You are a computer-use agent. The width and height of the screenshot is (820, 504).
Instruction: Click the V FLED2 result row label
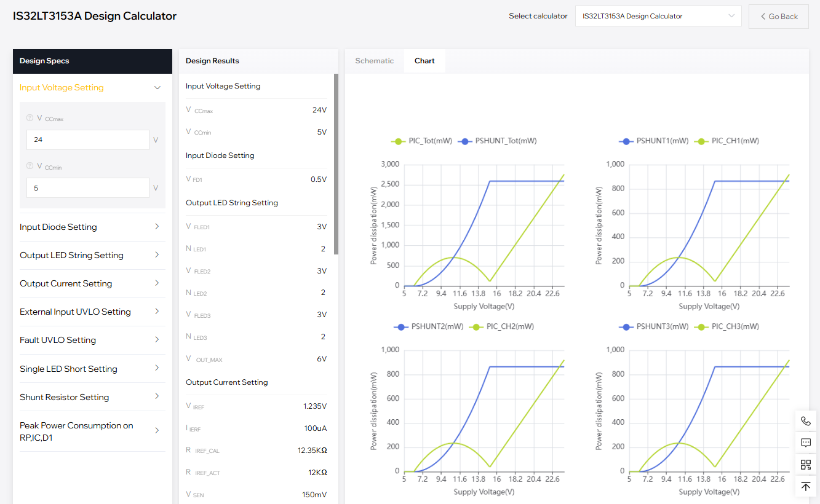point(198,270)
